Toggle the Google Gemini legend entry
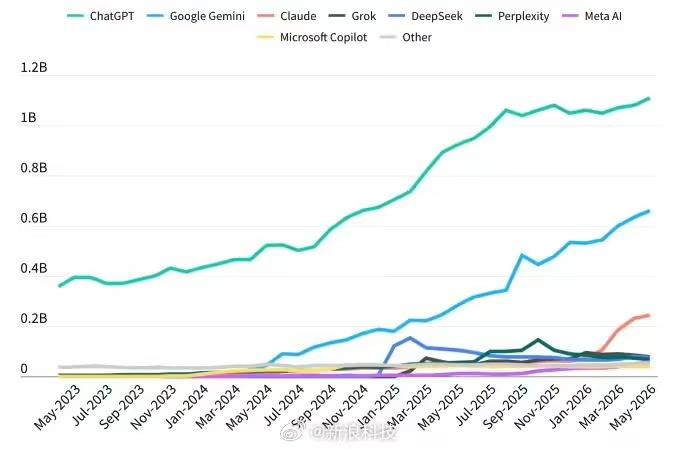This screenshot has width=680, height=449. point(196,16)
